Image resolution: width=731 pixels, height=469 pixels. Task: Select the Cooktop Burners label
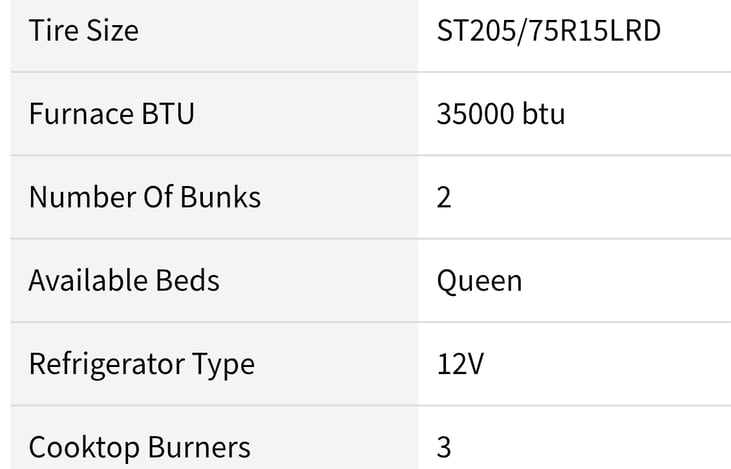pyautogui.click(x=139, y=447)
